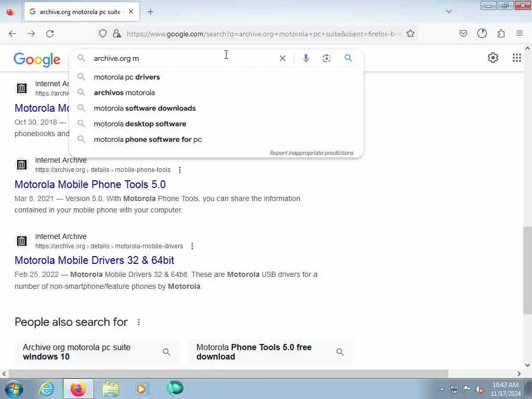Open more options for mobile-phone-tools result
532x399 pixels.
(180, 170)
